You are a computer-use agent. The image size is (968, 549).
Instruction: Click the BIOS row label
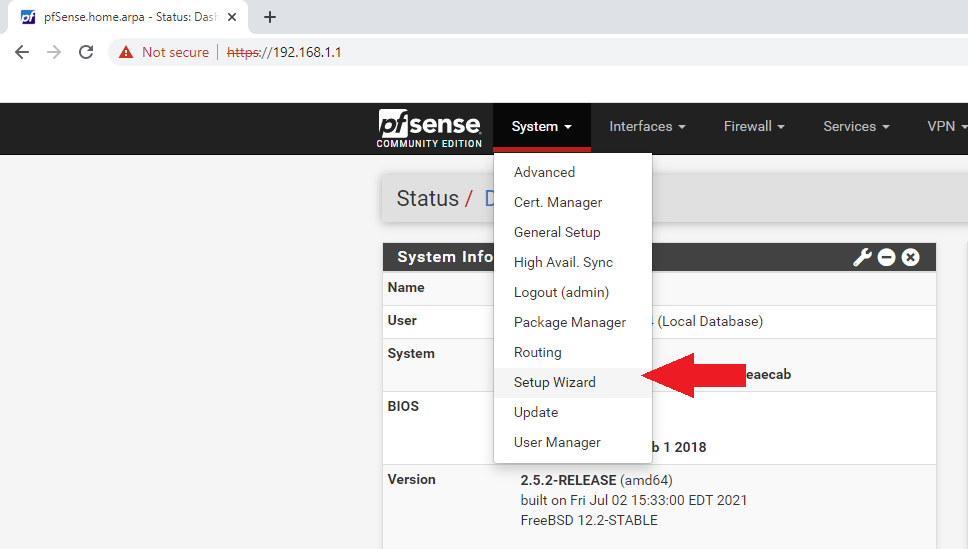403,406
